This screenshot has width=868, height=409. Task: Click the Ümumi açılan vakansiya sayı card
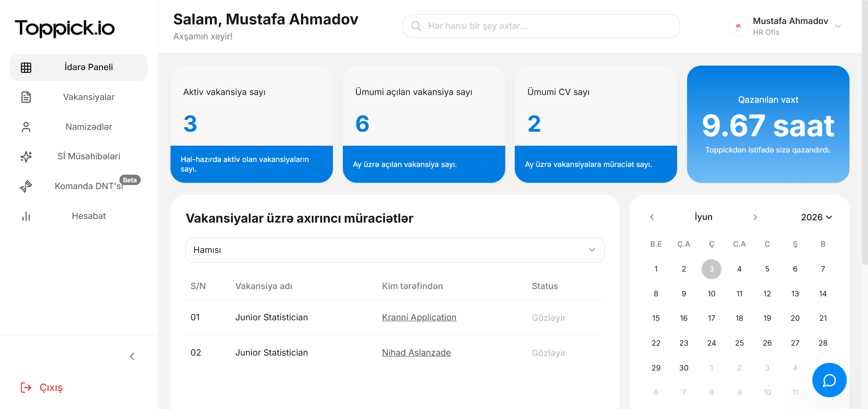pos(424,124)
